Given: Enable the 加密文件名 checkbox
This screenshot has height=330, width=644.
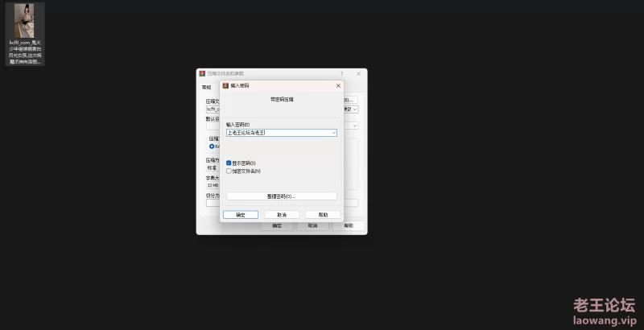Looking at the screenshot, I should tap(229, 171).
